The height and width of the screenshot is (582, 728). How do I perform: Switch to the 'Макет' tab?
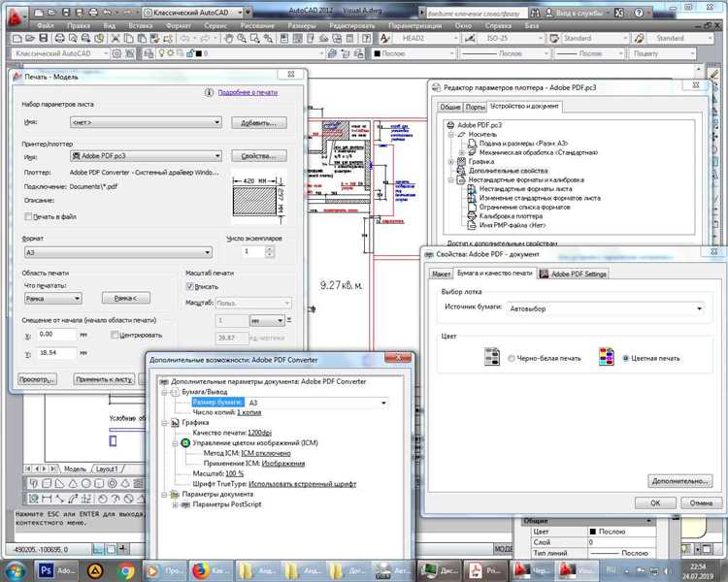(441, 275)
